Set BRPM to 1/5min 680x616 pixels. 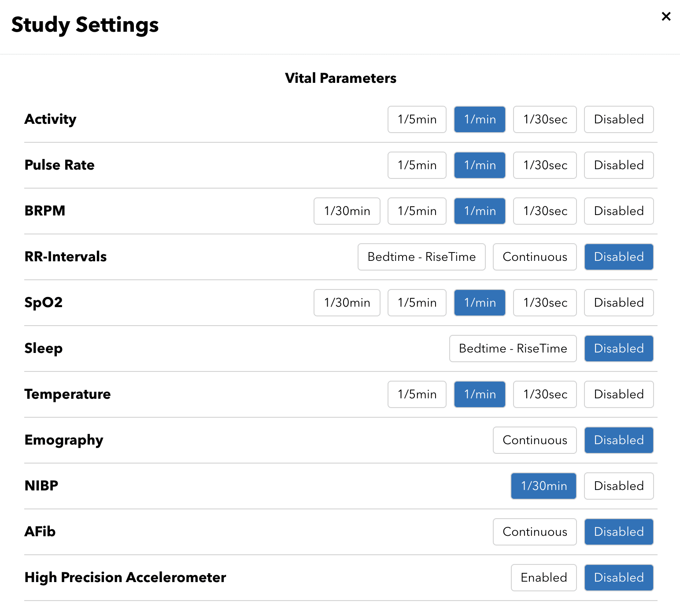[417, 211]
